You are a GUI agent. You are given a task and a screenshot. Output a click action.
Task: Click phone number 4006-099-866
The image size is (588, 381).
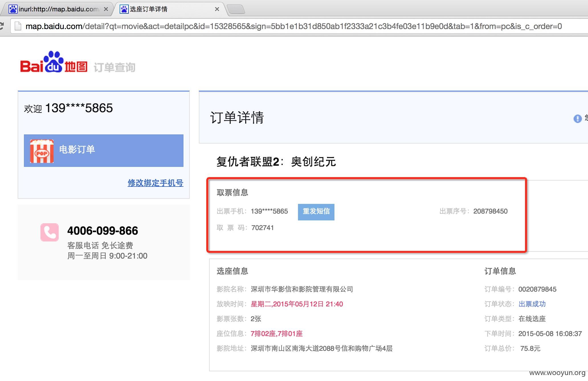pos(103,231)
